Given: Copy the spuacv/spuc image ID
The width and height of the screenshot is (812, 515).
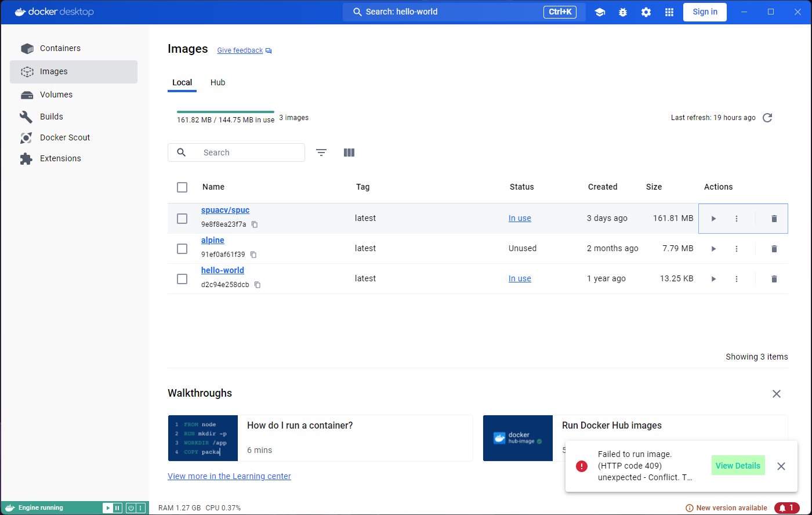Looking at the screenshot, I should (255, 224).
